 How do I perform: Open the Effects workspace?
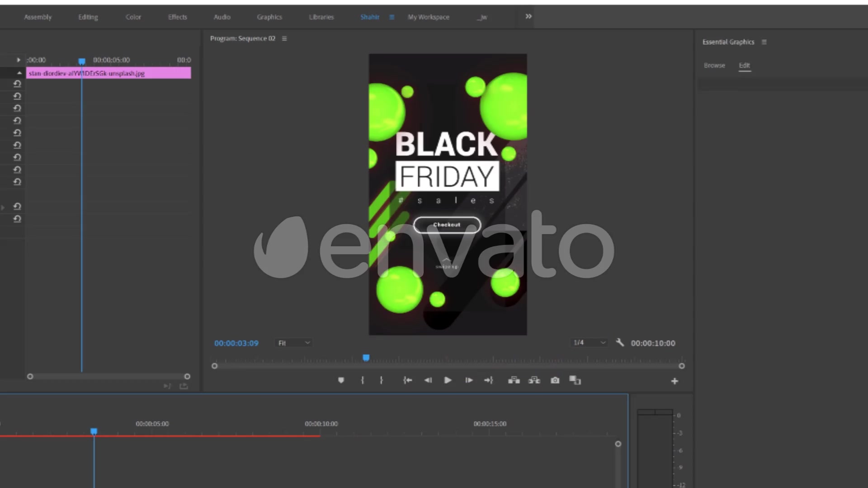tap(177, 17)
